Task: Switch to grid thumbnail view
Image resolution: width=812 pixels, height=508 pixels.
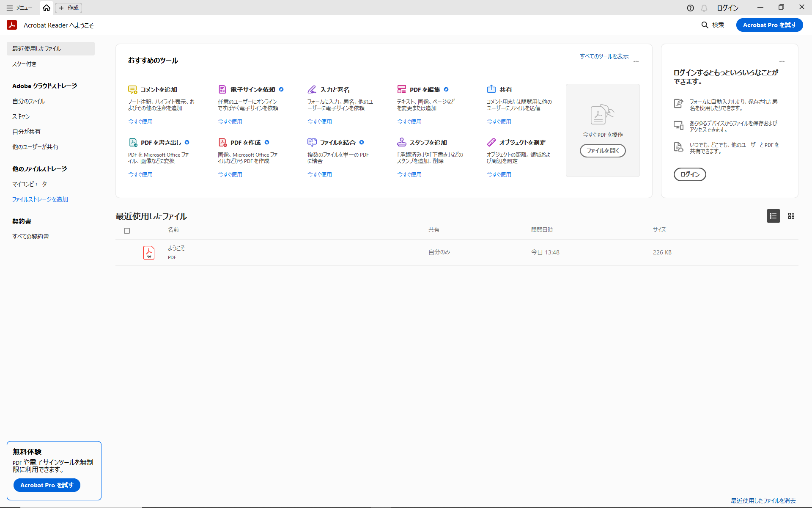Action: pyautogui.click(x=791, y=216)
